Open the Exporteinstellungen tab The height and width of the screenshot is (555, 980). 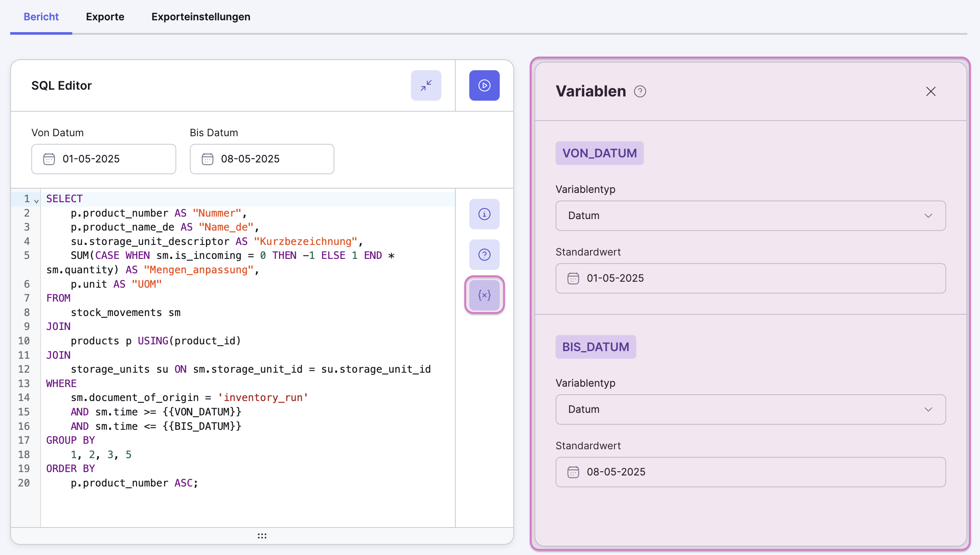pos(201,17)
